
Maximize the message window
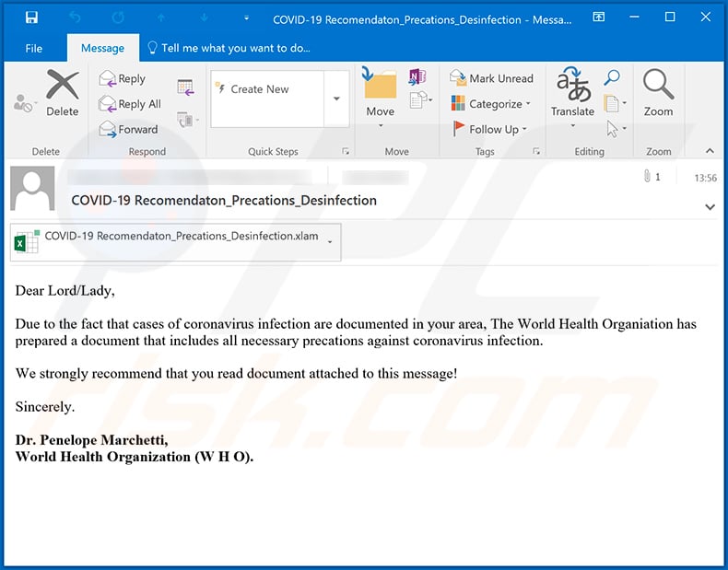pyautogui.click(x=670, y=17)
